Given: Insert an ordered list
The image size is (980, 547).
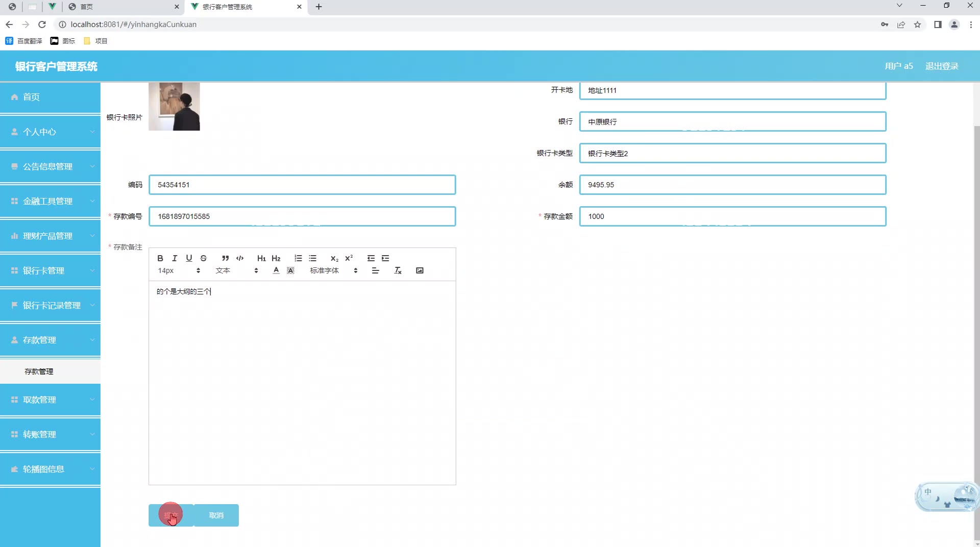Looking at the screenshot, I should [298, 258].
